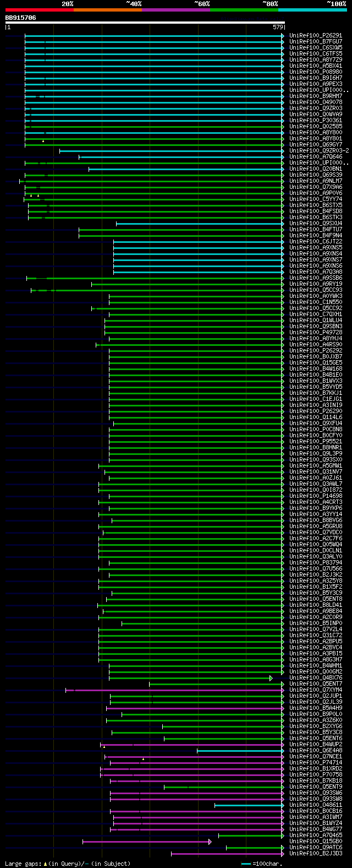
Task: Open hit UniRef100_B9RHM7
Action: (x=316, y=96)
